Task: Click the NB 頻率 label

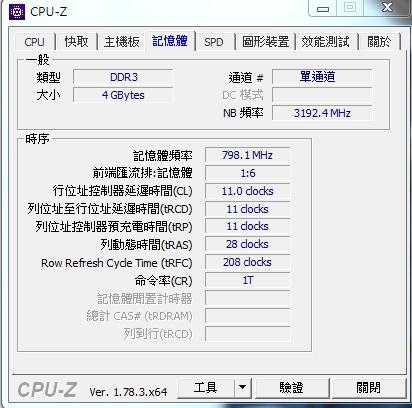Action: (x=243, y=113)
